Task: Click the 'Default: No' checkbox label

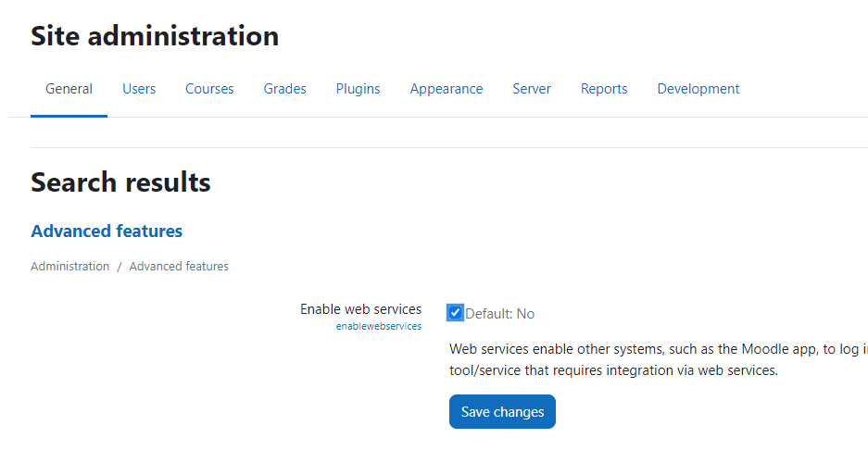Action: click(500, 314)
